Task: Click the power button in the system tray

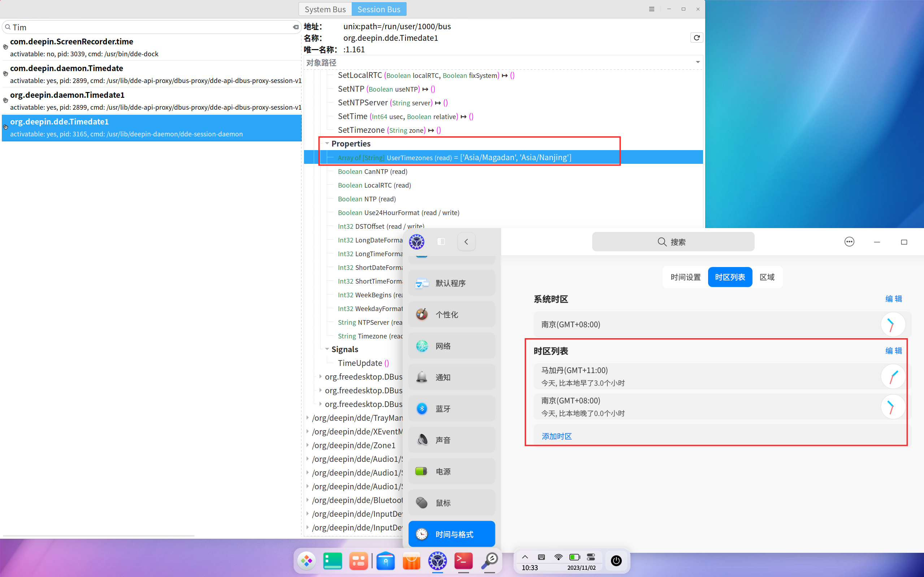Action: [x=616, y=561]
